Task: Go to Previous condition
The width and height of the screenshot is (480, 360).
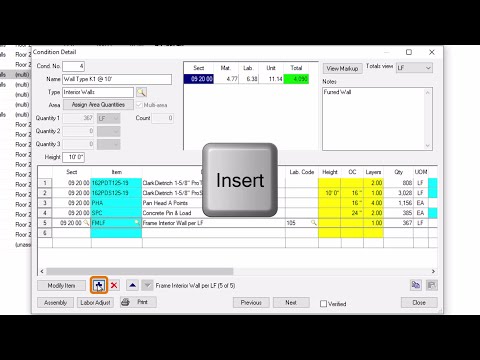Action: 251,303
